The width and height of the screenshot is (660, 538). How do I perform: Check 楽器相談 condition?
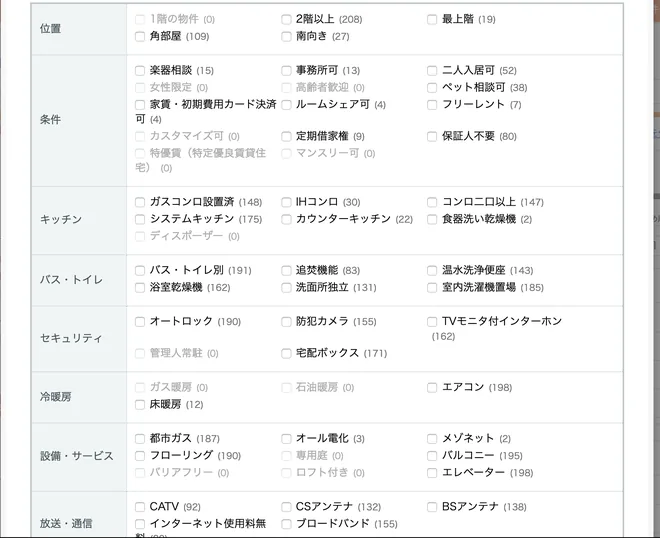tap(140, 70)
